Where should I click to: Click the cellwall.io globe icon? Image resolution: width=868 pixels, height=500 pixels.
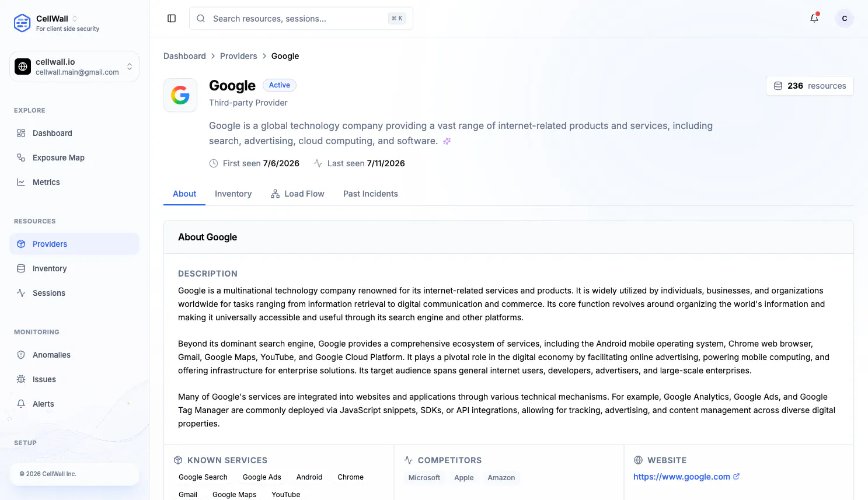click(x=23, y=67)
